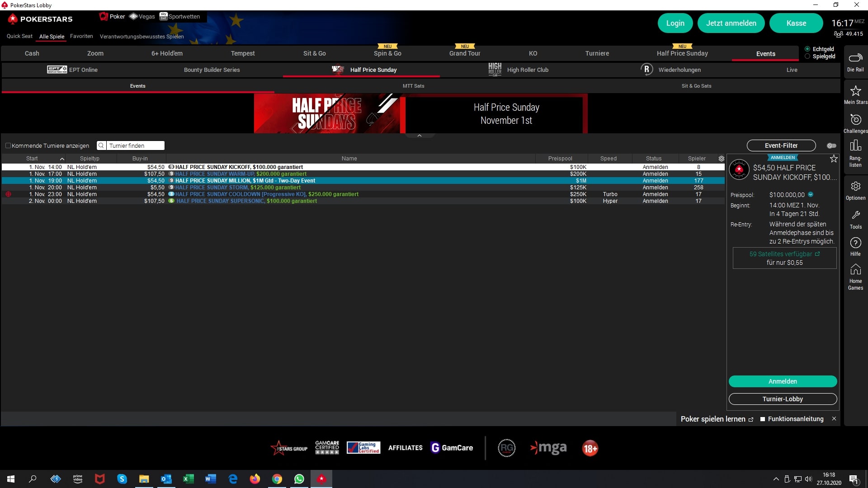Viewport: 868px width, 488px height.
Task: Favorite tournament with star icon
Action: coord(834,159)
